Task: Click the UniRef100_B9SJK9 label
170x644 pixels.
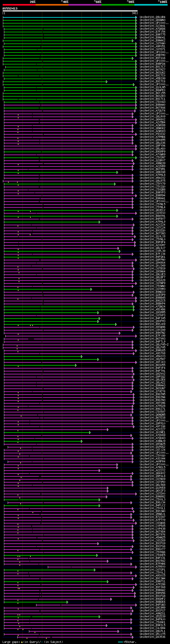Action: click(152, 324)
